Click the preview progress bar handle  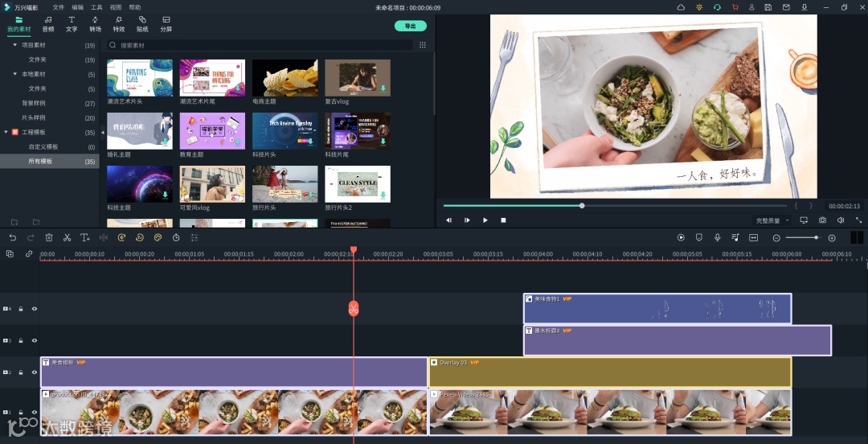tap(582, 206)
